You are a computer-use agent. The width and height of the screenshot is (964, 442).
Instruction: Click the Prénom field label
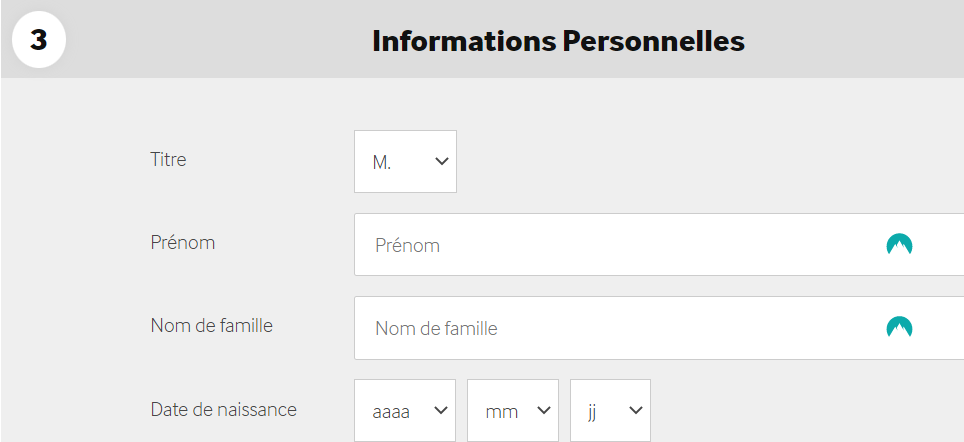183,242
